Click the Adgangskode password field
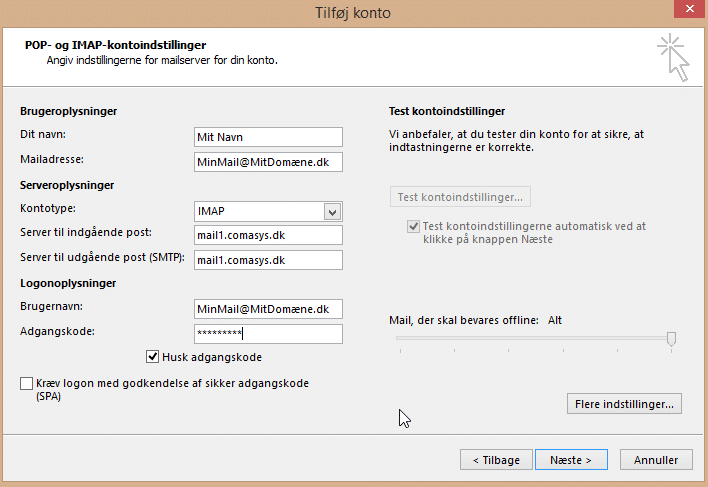This screenshot has width=708, height=487. 268,334
